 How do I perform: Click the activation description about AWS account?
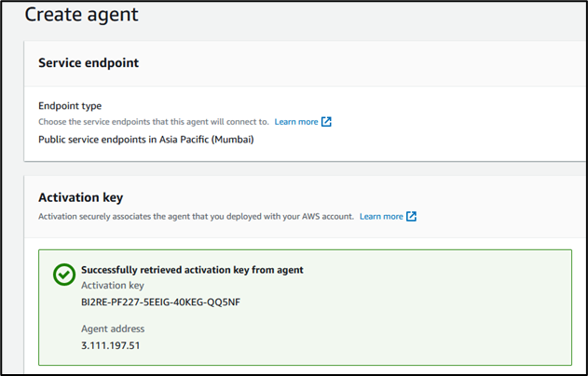[196, 217]
